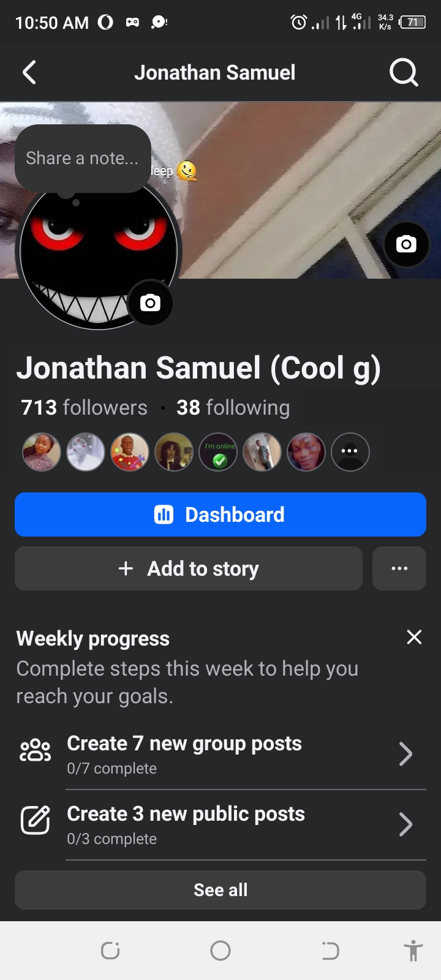Tap the back arrow icon
The image size is (441, 980).
pyautogui.click(x=29, y=72)
